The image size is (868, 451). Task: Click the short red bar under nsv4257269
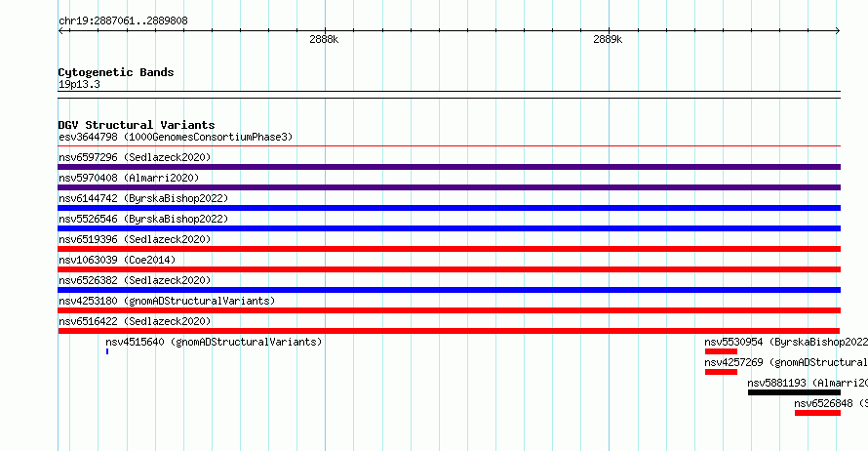tap(721, 372)
